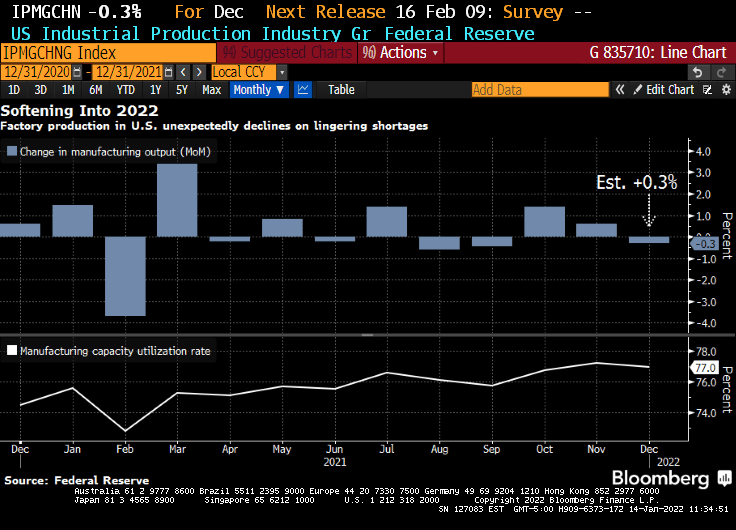Expand the Local CCY currency dropdown
Viewport: 736px width, 530px height.
click(x=249, y=72)
